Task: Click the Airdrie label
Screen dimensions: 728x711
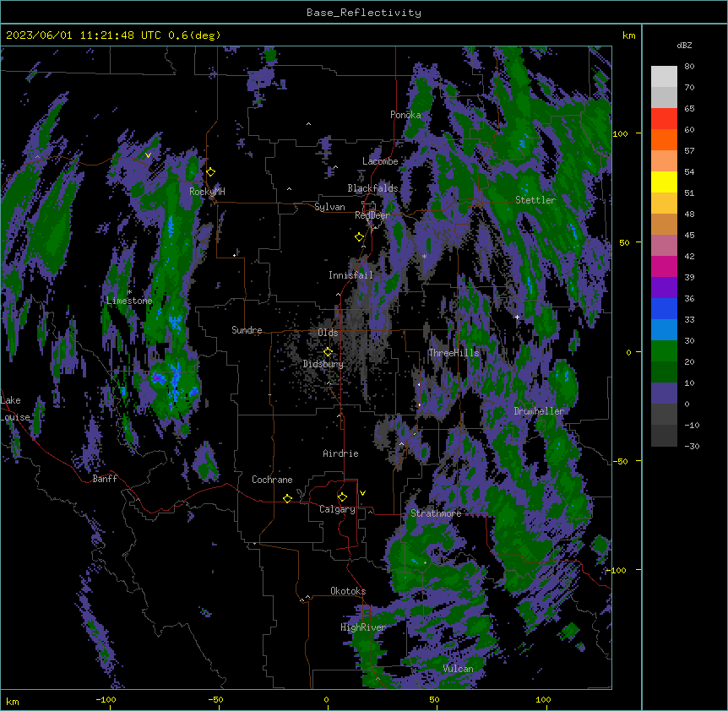Action: pos(340,453)
